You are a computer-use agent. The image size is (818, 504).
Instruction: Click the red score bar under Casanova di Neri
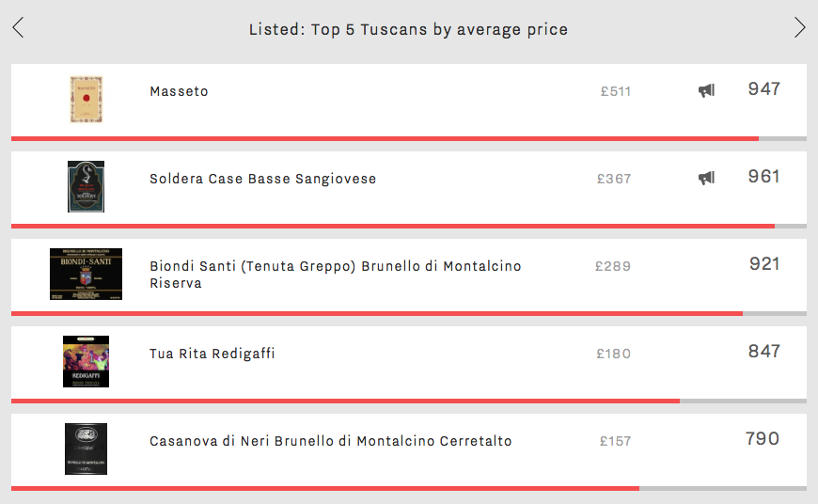[x=325, y=489]
